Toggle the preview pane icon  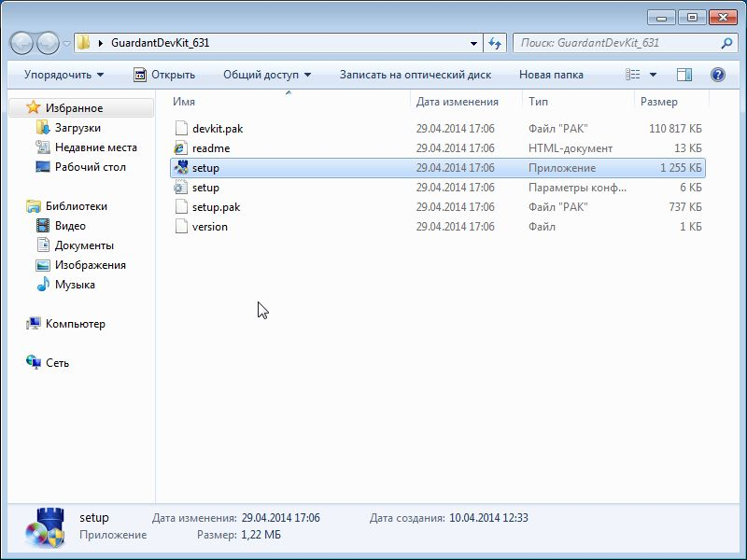pyautogui.click(x=684, y=75)
